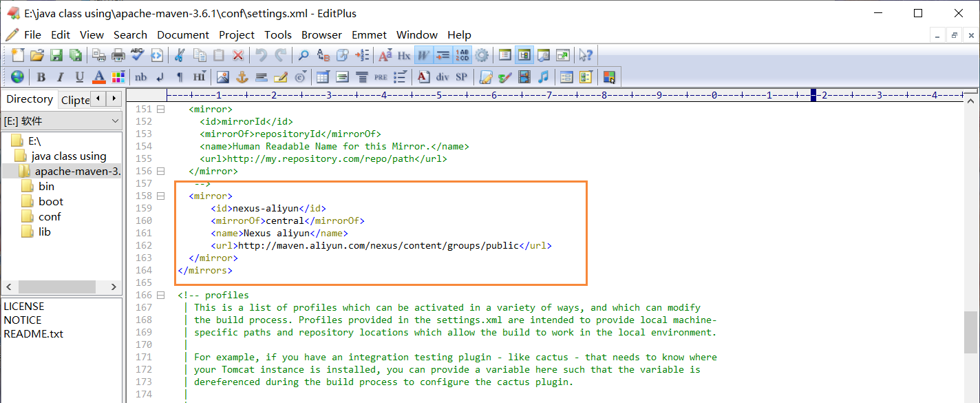Toggle auto indent icon
Viewport: 980px width, 403px height.
pos(443,55)
